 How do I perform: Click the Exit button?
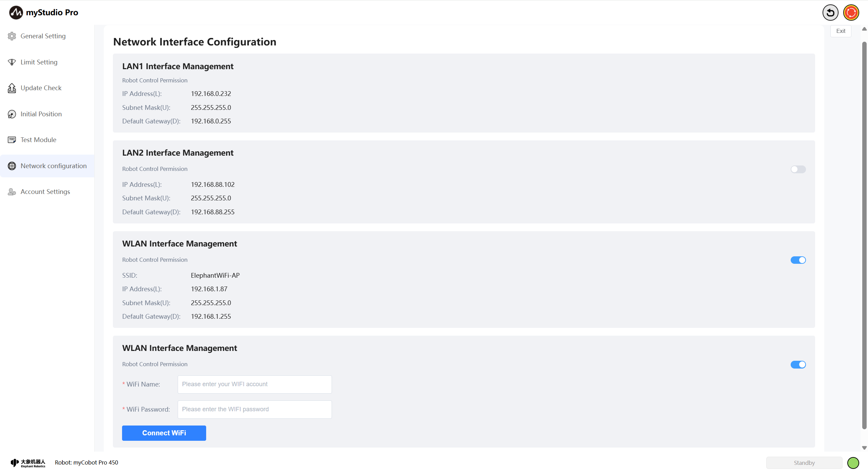(841, 31)
